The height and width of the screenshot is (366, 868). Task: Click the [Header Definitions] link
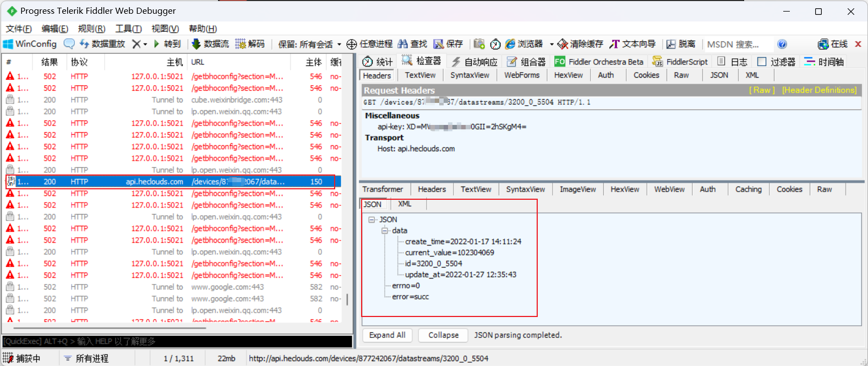pyautogui.click(x=819, y=90)
